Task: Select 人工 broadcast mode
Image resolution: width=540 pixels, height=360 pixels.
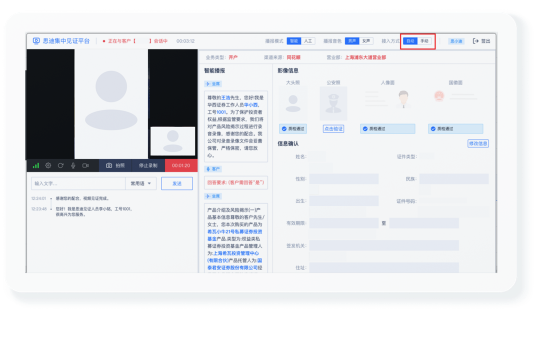Action: click(308, 41)
